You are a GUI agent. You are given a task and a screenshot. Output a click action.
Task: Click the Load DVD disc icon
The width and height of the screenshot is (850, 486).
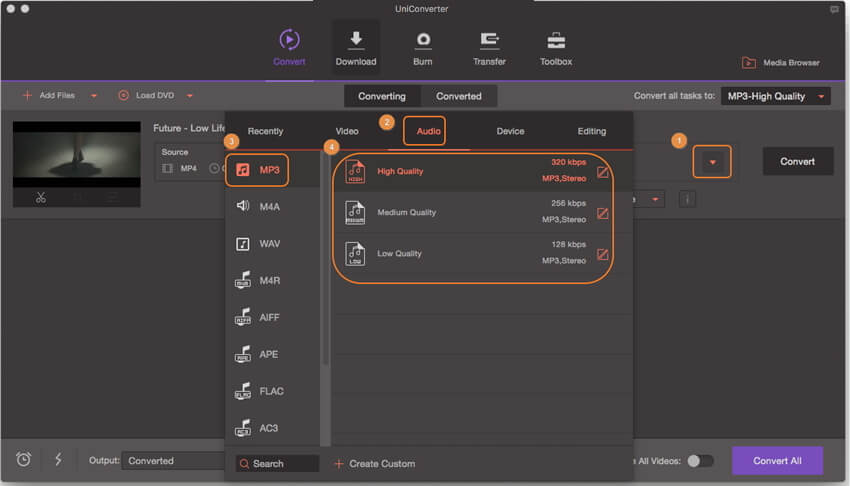[124, 95]
